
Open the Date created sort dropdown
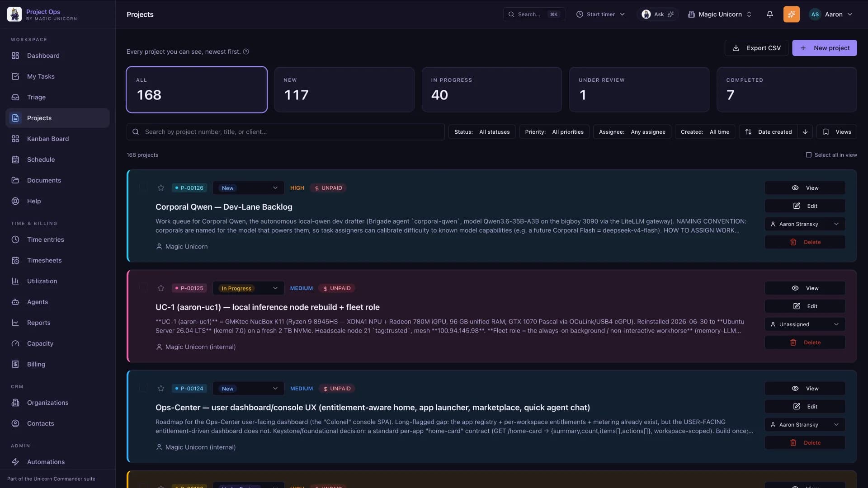click(x=769, y=132)
